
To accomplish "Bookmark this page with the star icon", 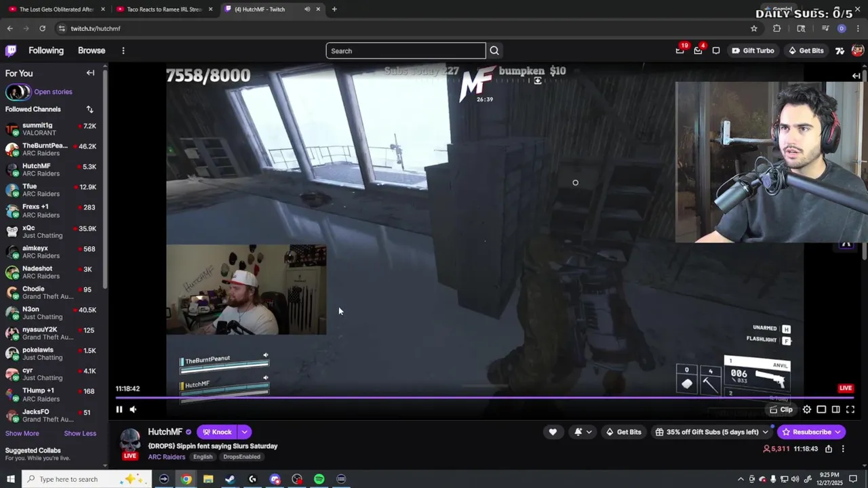I will click(754, 28).
